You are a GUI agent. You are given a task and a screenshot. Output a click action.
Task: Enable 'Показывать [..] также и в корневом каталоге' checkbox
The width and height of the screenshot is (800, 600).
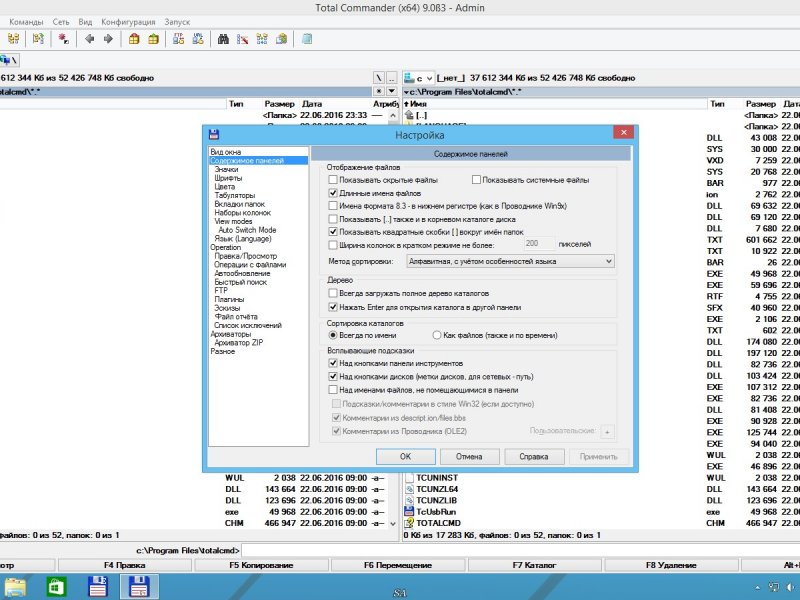[x=333, y=219]
